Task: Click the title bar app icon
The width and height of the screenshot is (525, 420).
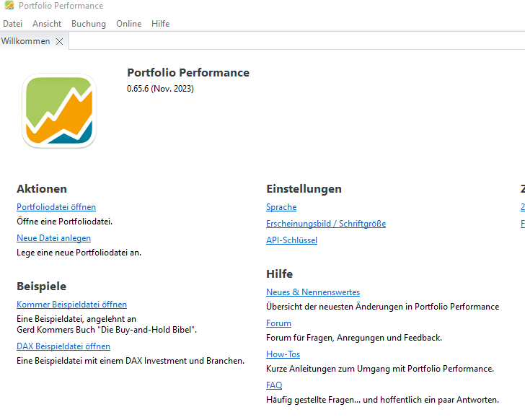Action: 9,6
